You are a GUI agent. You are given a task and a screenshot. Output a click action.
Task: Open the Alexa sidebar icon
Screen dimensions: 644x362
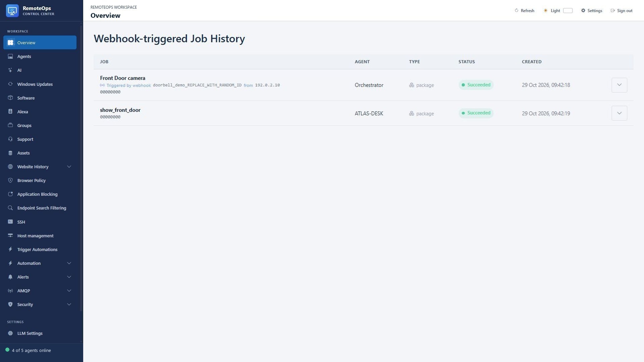coord(10,112)
